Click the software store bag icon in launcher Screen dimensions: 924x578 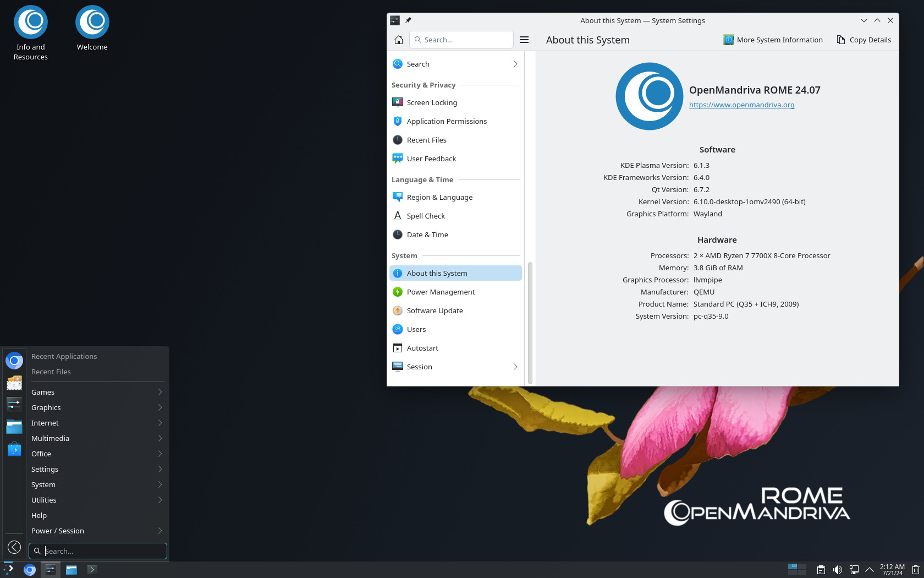pos(14,449)
